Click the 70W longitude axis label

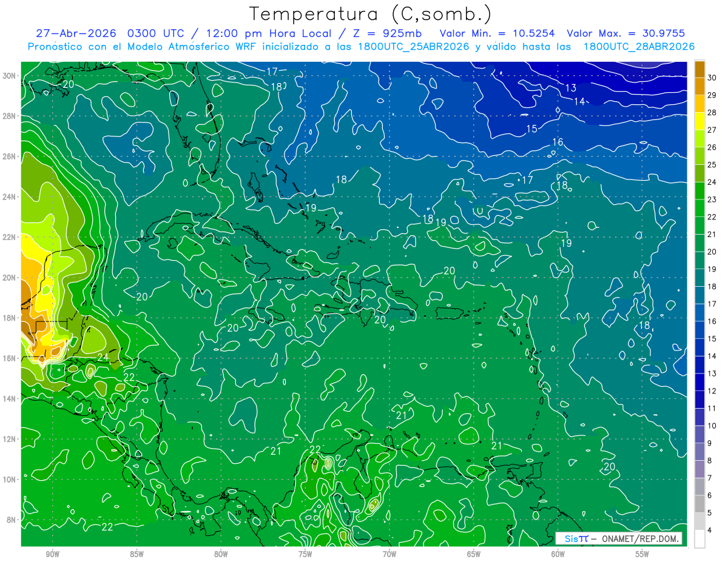tap(389, 554)
